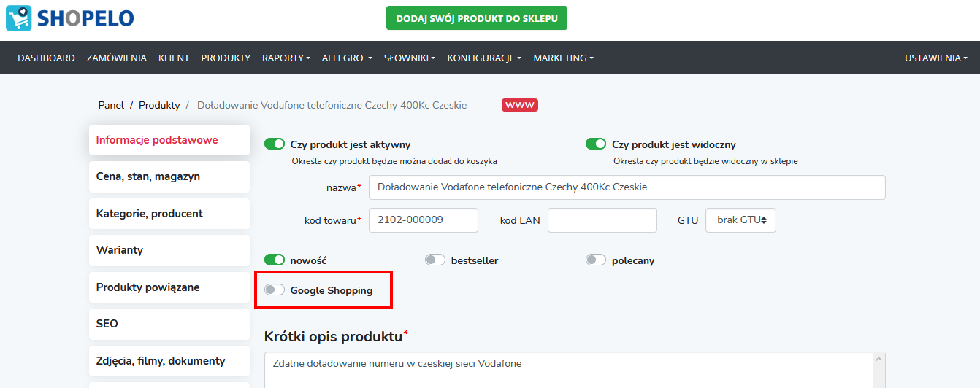Click 'DODAJ SWÓJ PRODUKT DO SKLEPU' button
This screenshot has height=388, width=980.
pos(477,18)
